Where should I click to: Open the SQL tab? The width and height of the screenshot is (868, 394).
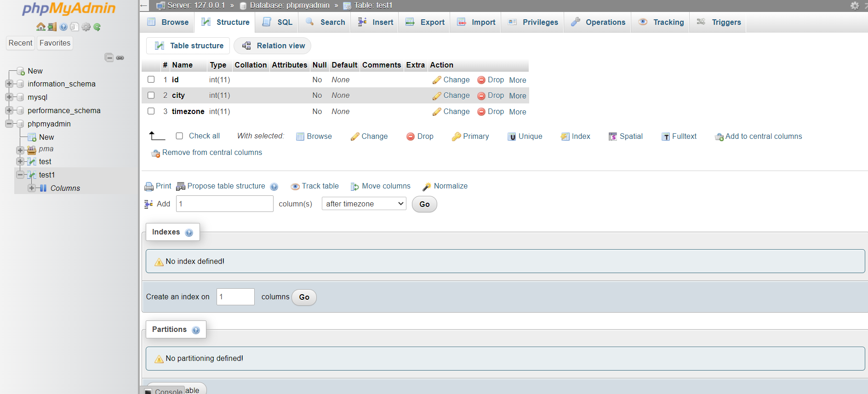[277, 22]
